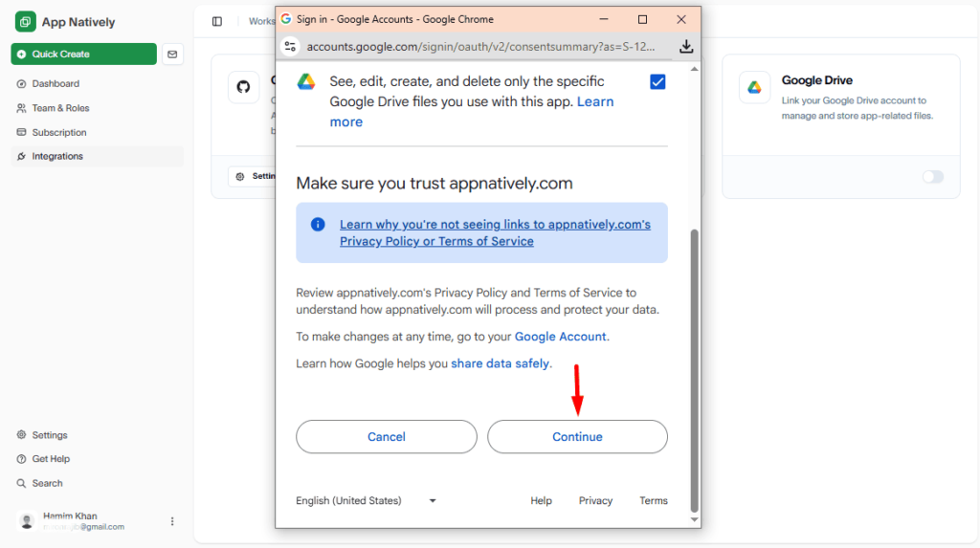Click the Terms footer link
Screen dimensions: 980x548
coord(653,500)
